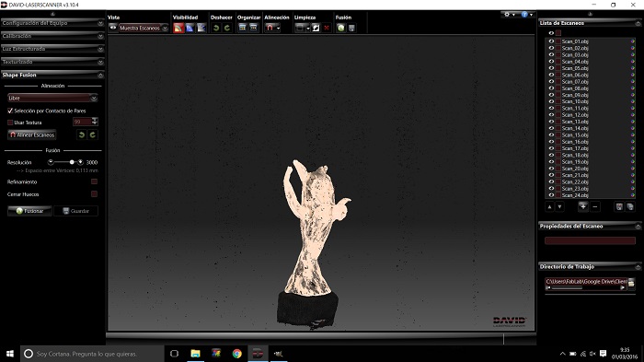Toggle the Cerrar Huecos checkbox
This screenshot has height=362, width=644.
pos(94,193)
